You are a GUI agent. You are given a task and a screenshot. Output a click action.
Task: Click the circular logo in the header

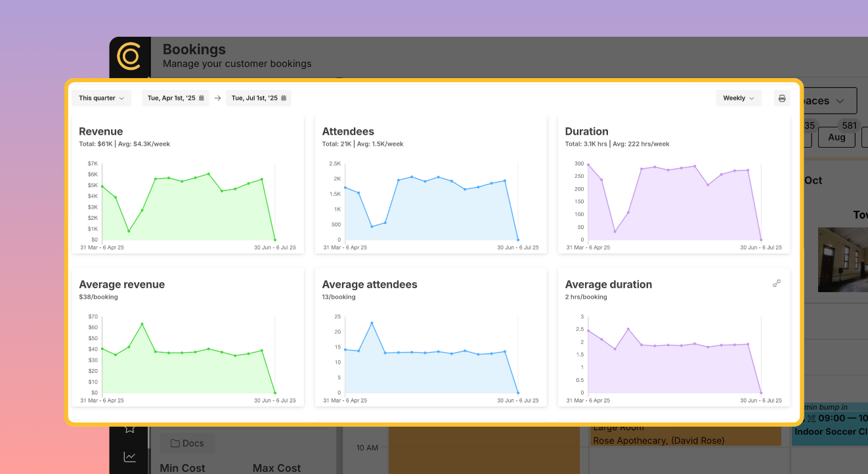click(129, 57)
